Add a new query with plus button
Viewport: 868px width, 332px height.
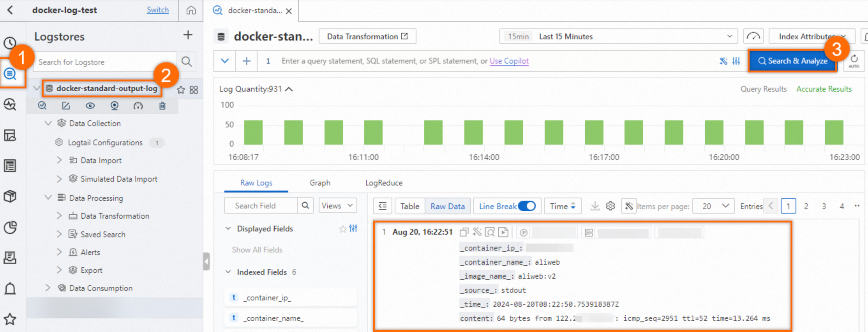[x=247, y=61]
